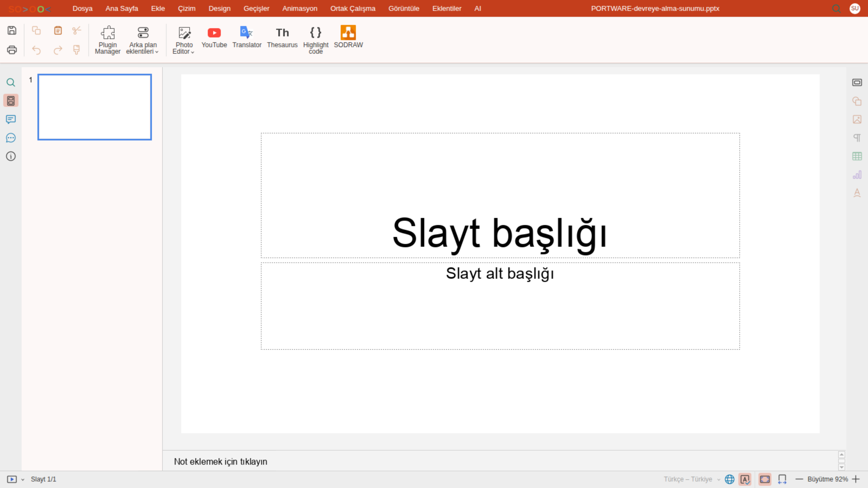Screen dimensions: 868x488
Task: Open table settings in right sidebar
Action: pyautogui.click(x=857, y=156)
